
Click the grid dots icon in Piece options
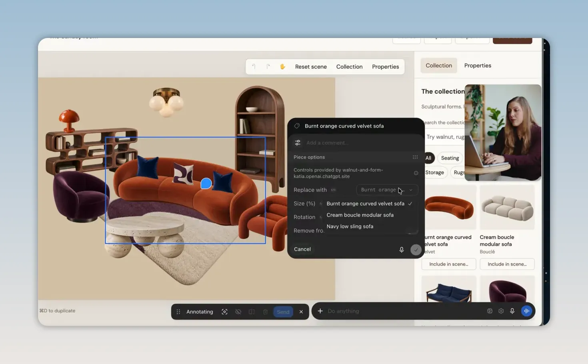415,157
